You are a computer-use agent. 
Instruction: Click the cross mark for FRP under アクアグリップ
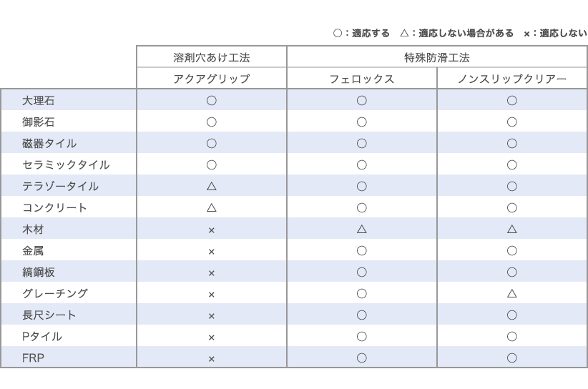(x=212, y=359)
